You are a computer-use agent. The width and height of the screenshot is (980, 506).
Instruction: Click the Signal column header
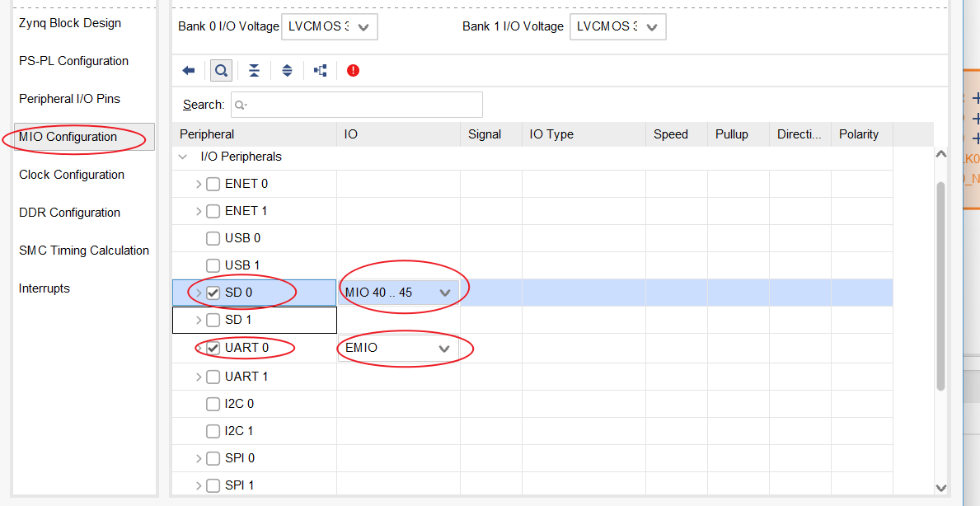click(x=491, y=134)
